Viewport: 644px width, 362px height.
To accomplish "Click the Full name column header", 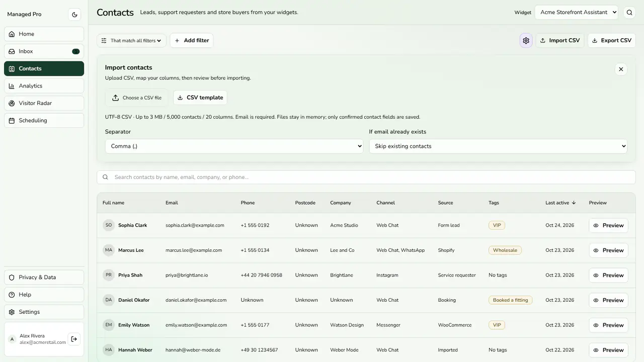I will click(x=113, y=203).
